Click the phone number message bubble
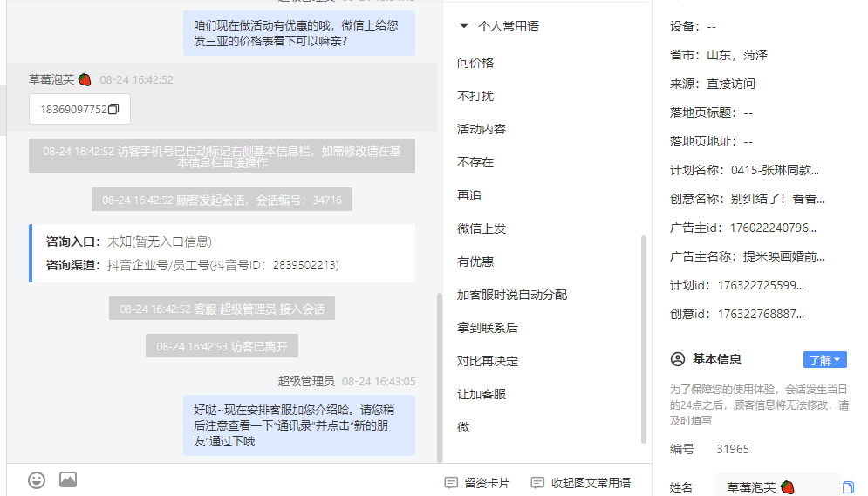Screen dimensions: 868x496 [79, 109]
